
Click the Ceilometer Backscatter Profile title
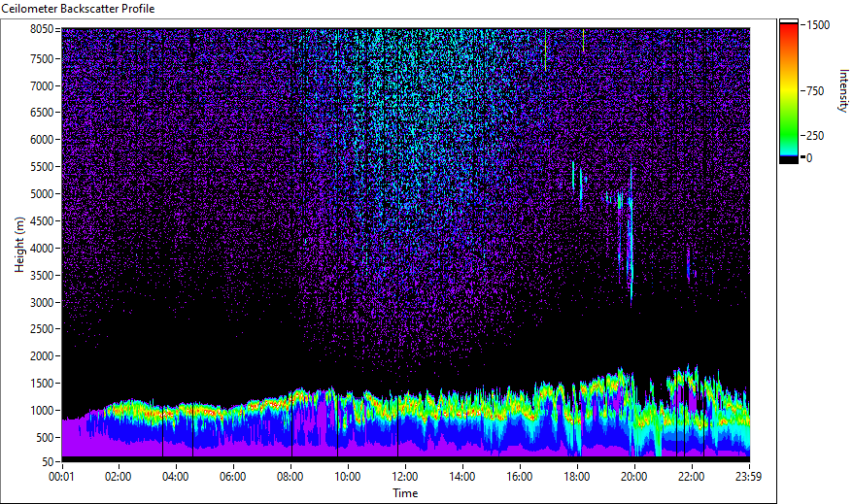coord(78,9)
